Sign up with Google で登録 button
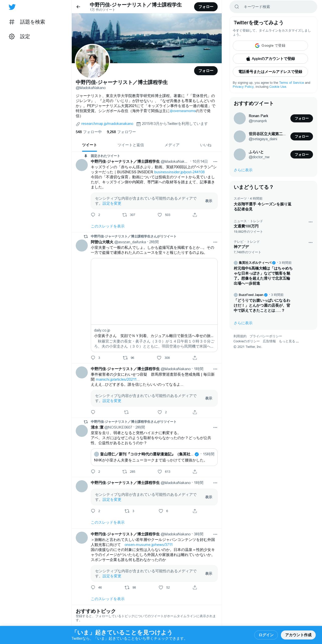 pyautogui.click(x=270, y=46)
